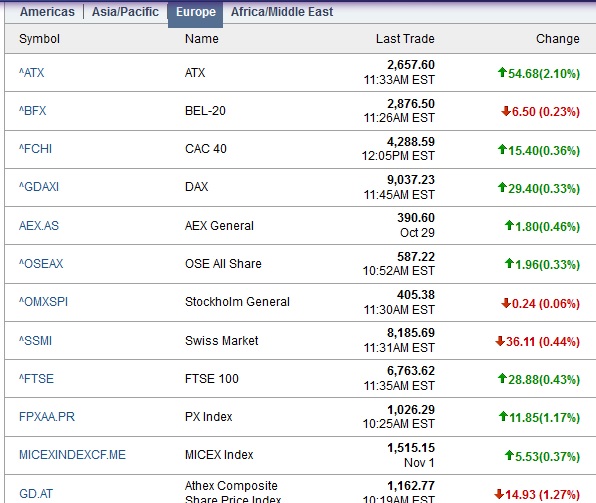Open the ^FCHI CAC 40 symbol
The image size is (596, 503).
click(x=35, y=149)
